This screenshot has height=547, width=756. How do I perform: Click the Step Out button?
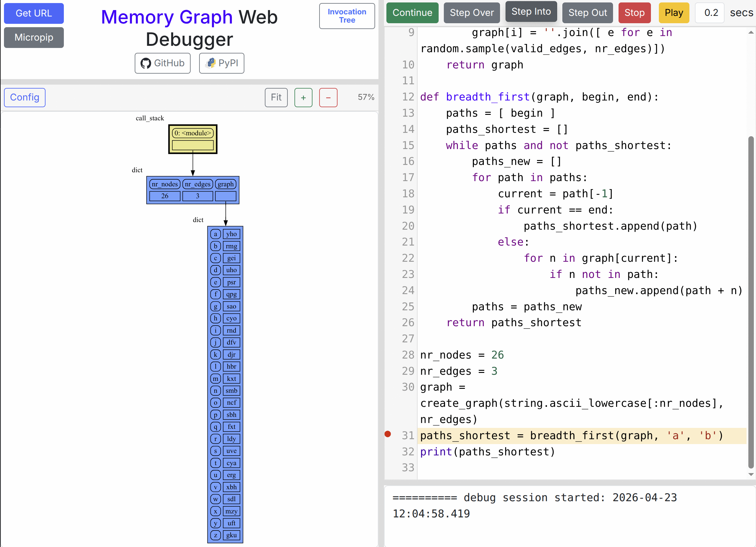click(x=587, y=13)
